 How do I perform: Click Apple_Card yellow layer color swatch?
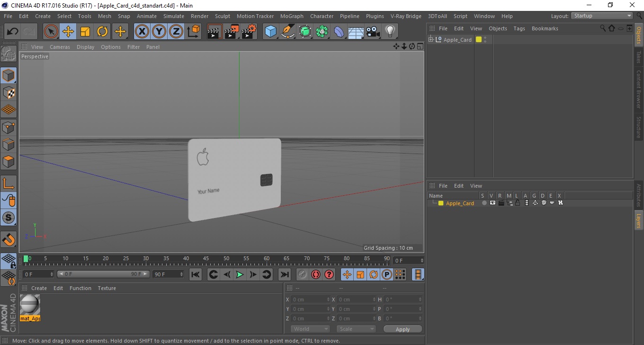(x=441, y=203)
